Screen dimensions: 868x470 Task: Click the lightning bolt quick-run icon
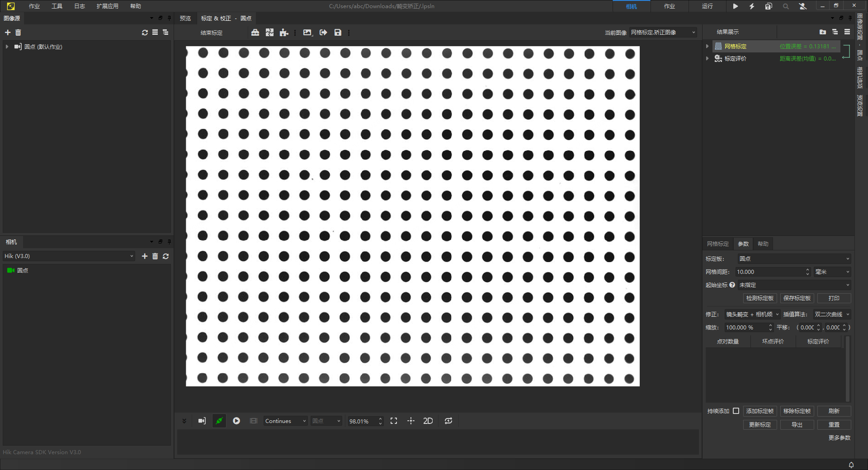[751, 6]
